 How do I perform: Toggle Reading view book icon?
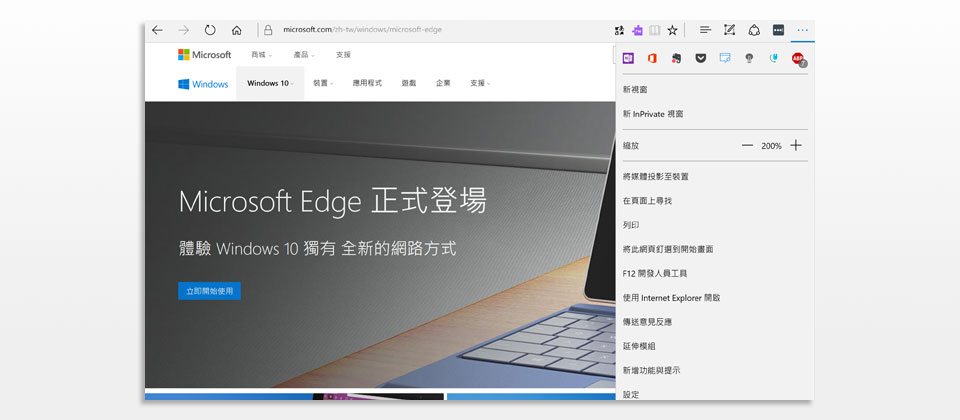[x=654, y=30]
